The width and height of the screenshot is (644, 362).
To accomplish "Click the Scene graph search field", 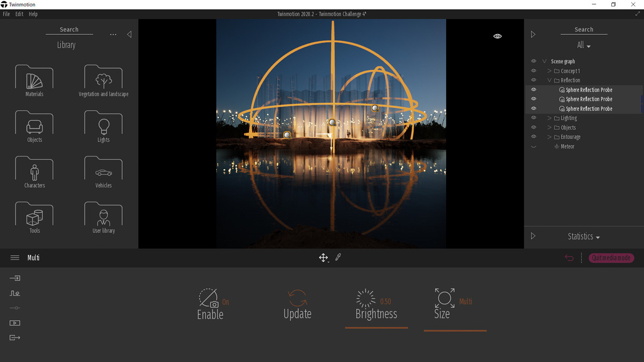I will pos(584,30).
